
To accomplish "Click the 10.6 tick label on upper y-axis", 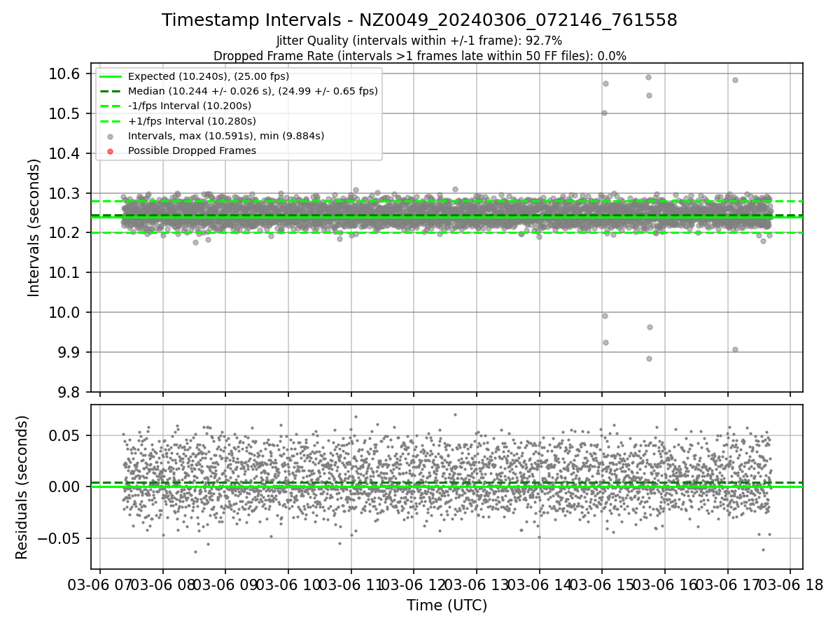I will (x=64, y=74).
